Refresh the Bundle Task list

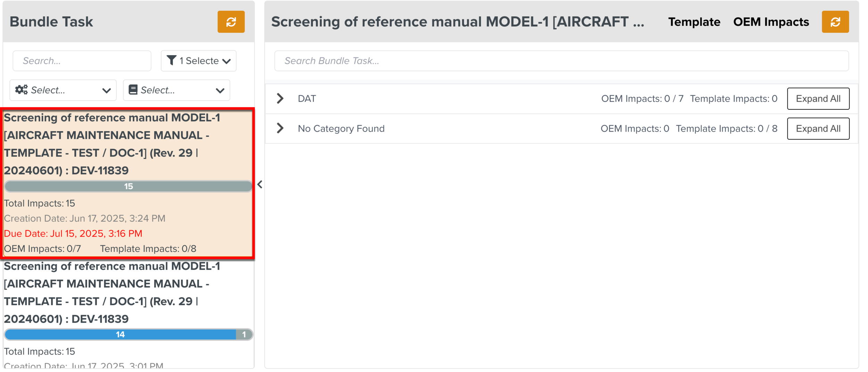click(x=231, y=22)
